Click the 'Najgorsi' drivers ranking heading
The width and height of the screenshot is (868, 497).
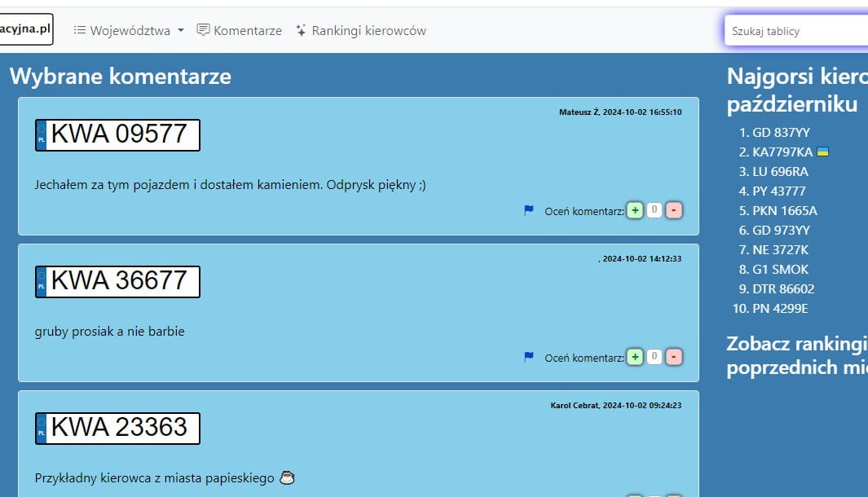point(797,90)
